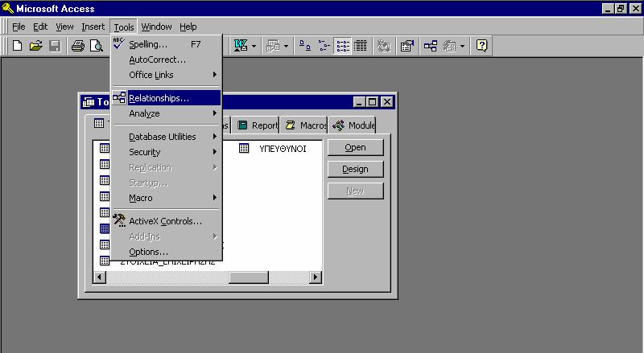Open the Help menu
The height and width of the screenshot is (353, 644).
click(x=188, y=27)
